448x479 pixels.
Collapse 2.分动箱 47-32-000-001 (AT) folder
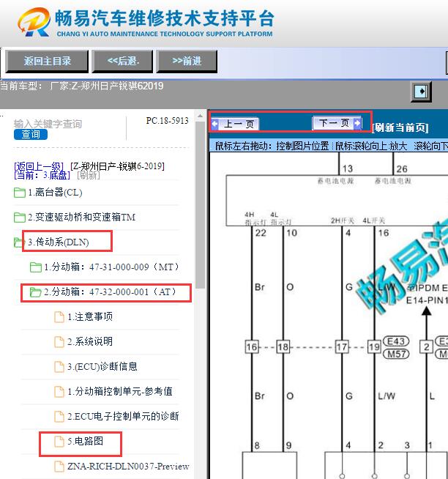point(110,292)
